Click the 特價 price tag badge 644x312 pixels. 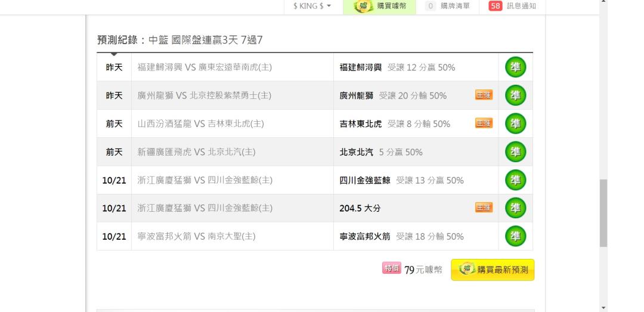pyautogui.click(x=391, y=268)
